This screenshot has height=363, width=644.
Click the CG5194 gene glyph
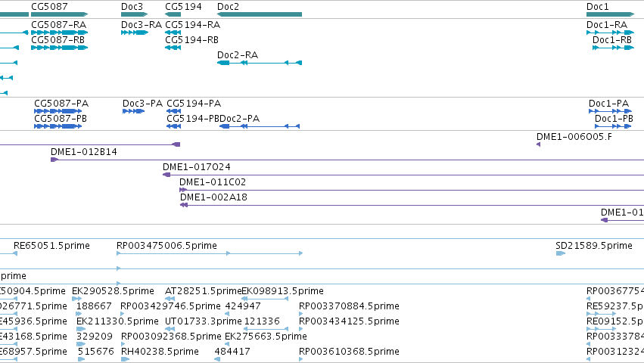[173, 14]
